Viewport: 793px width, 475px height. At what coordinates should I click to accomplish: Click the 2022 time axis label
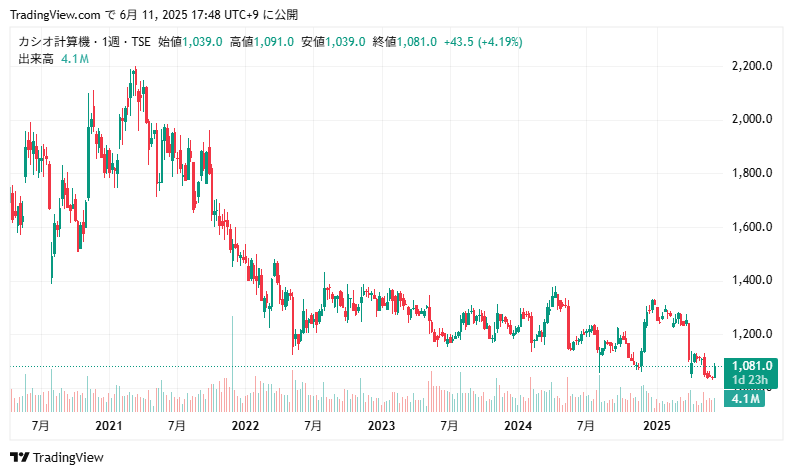coord(245,426)
